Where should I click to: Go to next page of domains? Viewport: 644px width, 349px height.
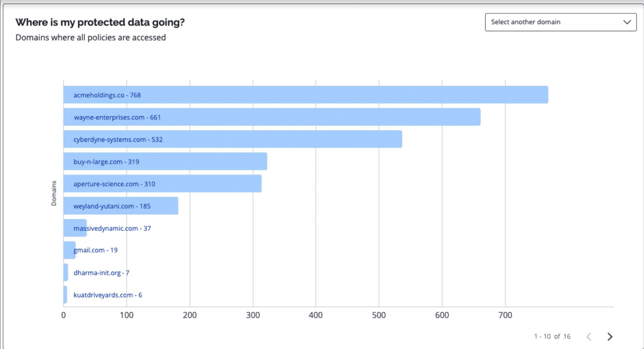point(610,337)
